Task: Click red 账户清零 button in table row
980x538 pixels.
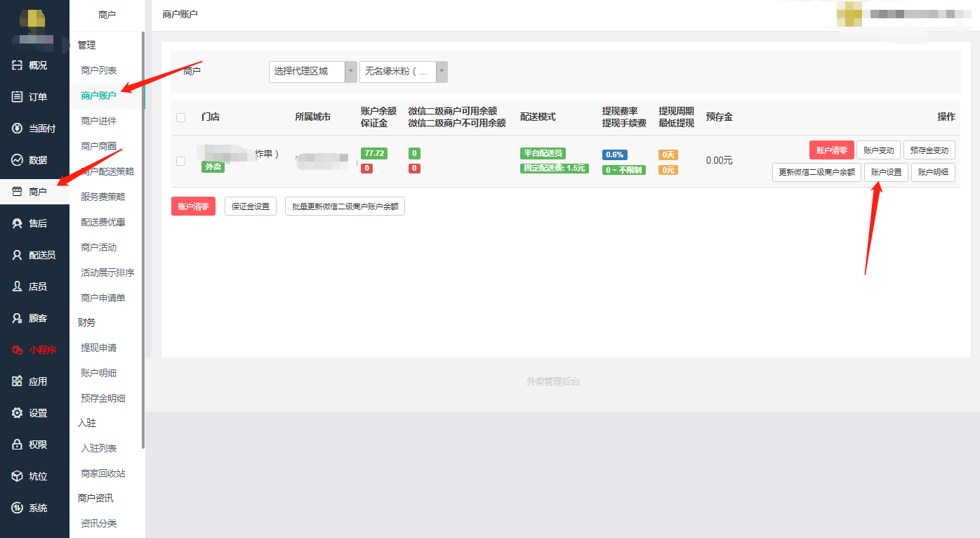Action: [832, 150]
